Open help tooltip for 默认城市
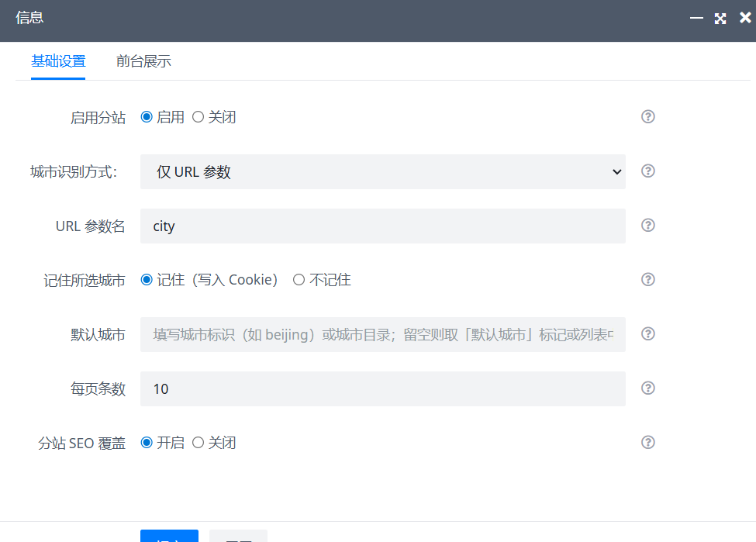Screen dimensions: 756x542 coord(648,333)
